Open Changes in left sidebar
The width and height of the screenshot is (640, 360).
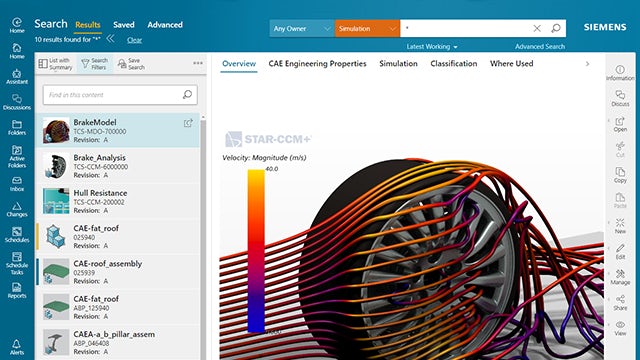click(17, 209)
